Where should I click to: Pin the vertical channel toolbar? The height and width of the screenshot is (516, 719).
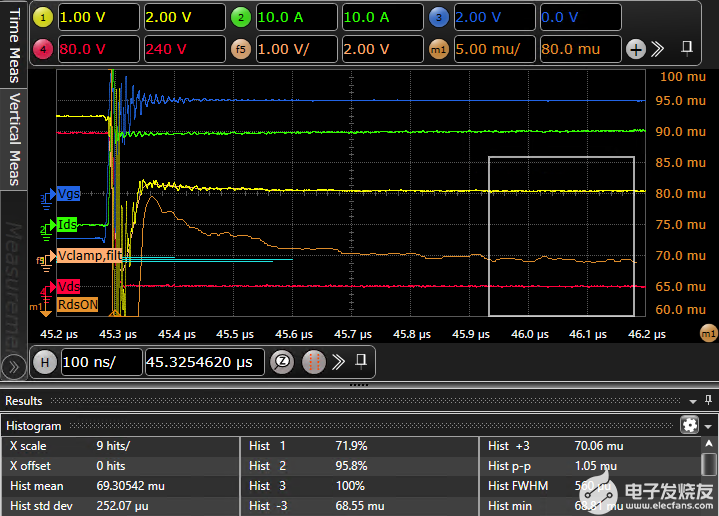click(687, 47)
